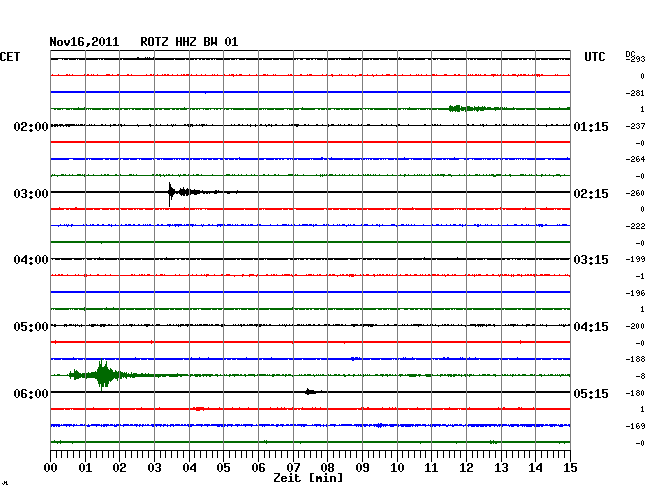Click the DC offset value -188
Screen dimensions: 650x494
[635, 359]
